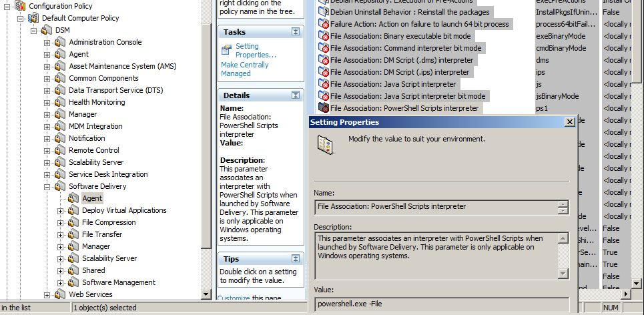Collapse the Software Delivery node

[47, 188]
